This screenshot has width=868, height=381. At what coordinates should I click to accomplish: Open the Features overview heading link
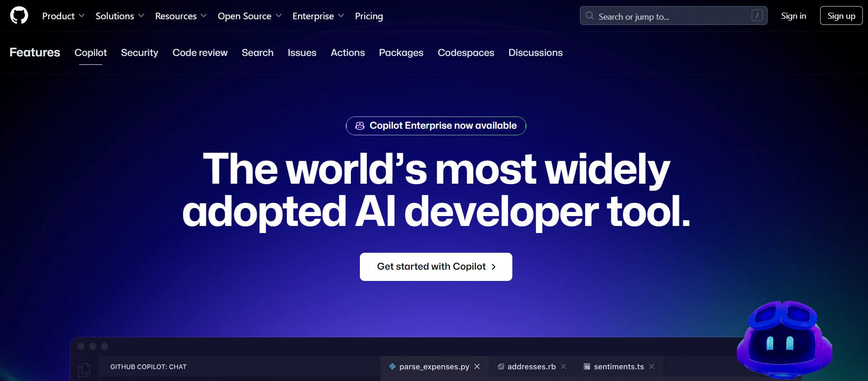(35, 52)
